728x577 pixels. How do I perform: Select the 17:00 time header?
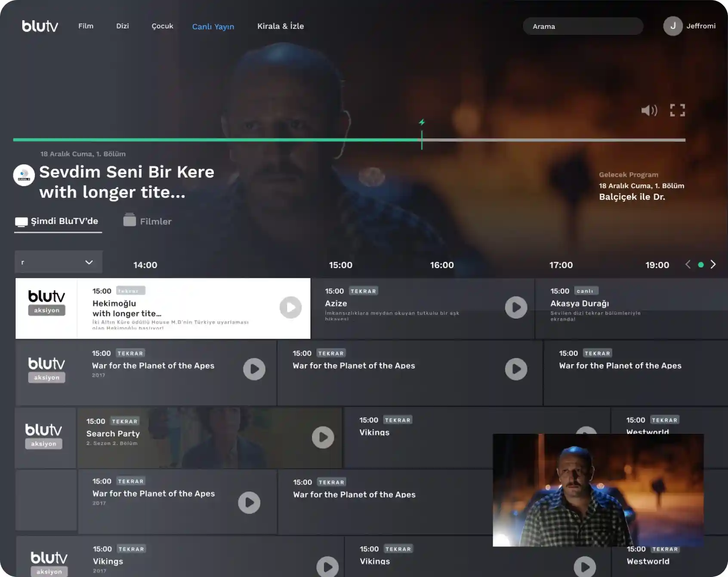click(x=561, y=265)
